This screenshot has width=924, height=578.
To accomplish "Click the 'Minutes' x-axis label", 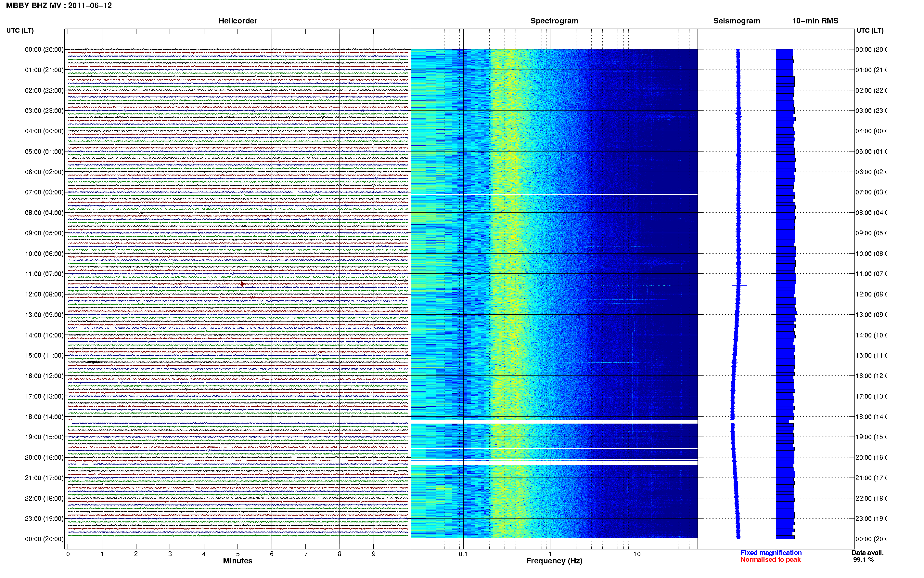I will 237,561.
